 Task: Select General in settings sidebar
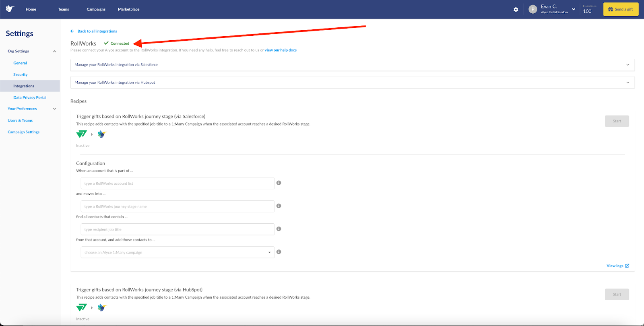point(20,63)
